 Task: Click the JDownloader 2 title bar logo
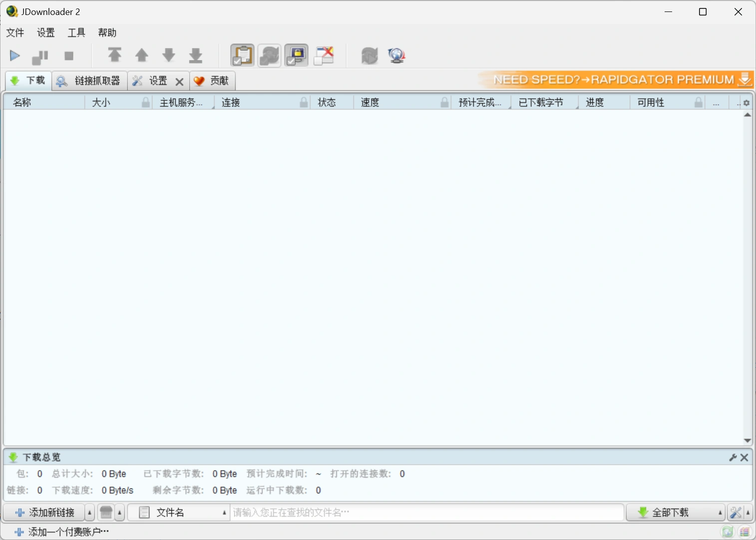coord(12,11)
